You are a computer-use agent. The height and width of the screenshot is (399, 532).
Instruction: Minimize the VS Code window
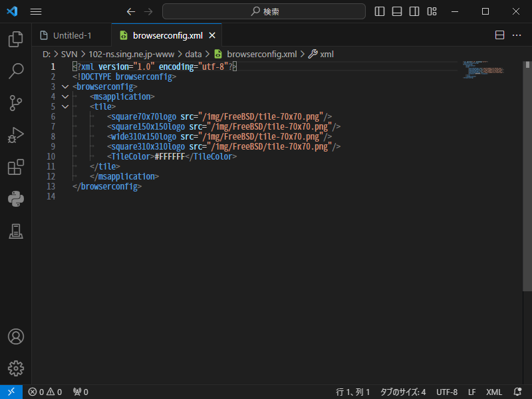coord(455,11)
